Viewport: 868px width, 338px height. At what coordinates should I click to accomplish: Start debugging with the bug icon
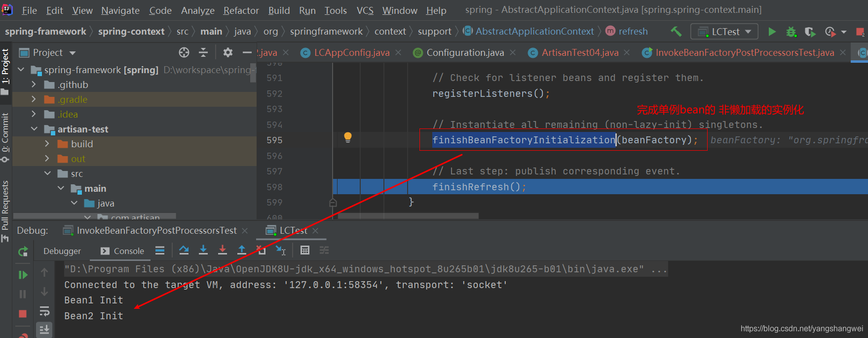[791, 32]
